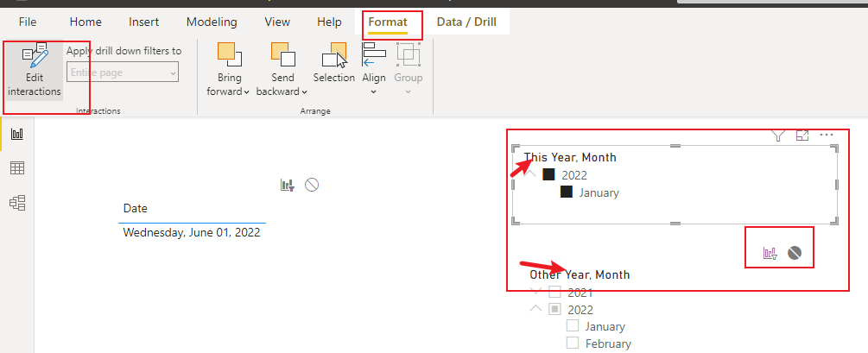Click the This Year, Month slicer title
The image size is (868, 353).
(570, 157)
